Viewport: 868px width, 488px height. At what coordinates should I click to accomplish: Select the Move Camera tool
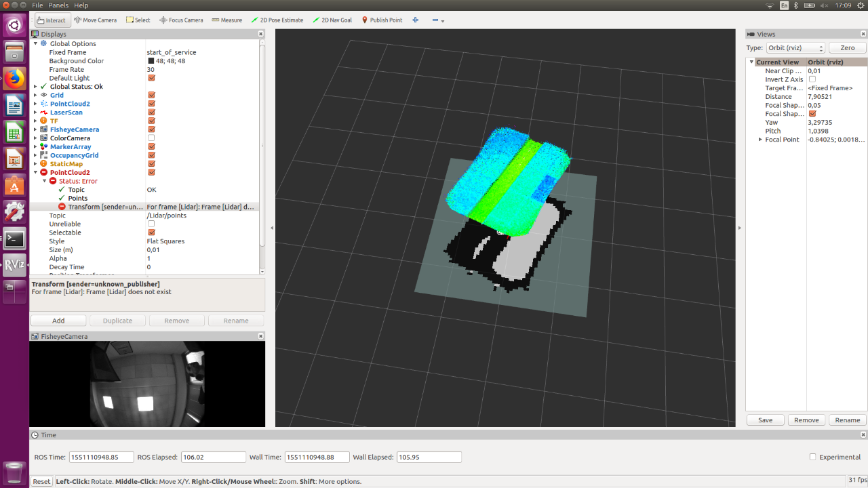[96, 20]
